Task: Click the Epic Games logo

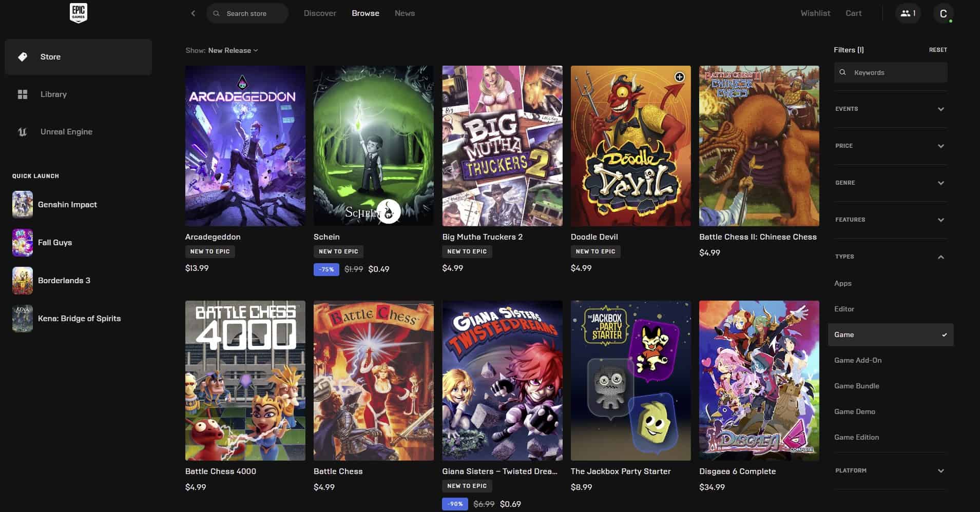Action: tap(78, 13)
